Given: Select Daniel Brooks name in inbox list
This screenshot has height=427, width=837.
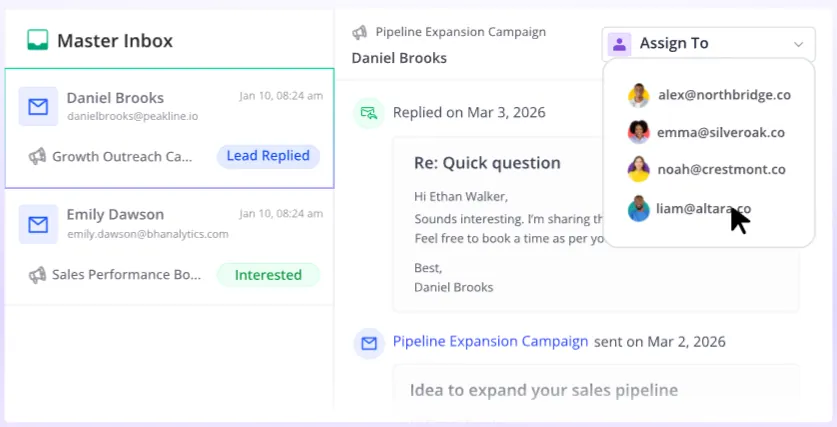Looking at the screenshot, I should [x=115, y=98].
